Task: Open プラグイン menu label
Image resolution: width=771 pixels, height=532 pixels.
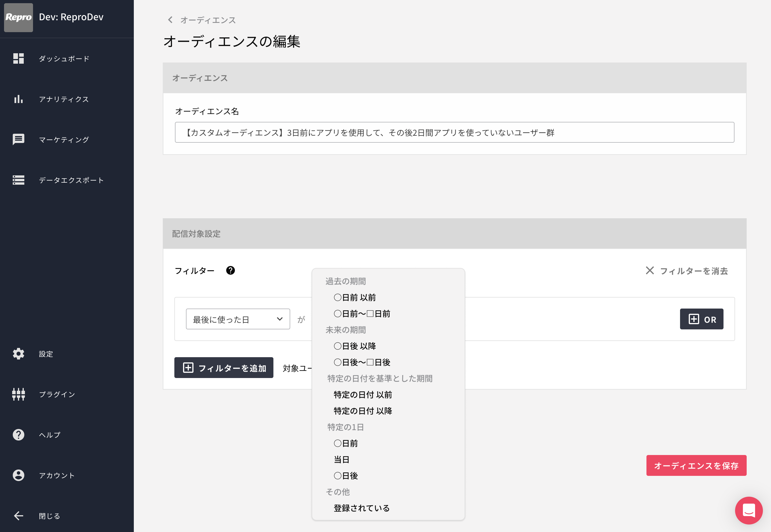Action: tap(57, 394)
